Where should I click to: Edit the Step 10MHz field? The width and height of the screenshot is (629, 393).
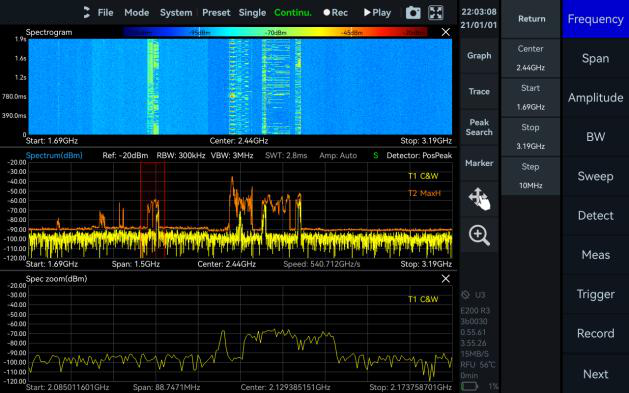(530, 176)
